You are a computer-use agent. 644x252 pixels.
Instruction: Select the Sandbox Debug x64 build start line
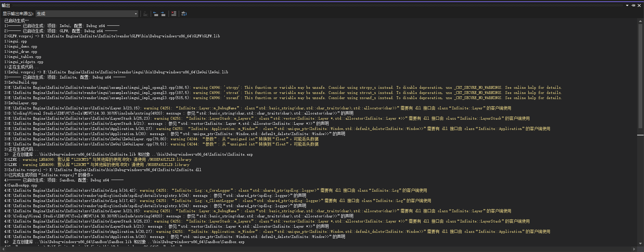click(64, 180)
